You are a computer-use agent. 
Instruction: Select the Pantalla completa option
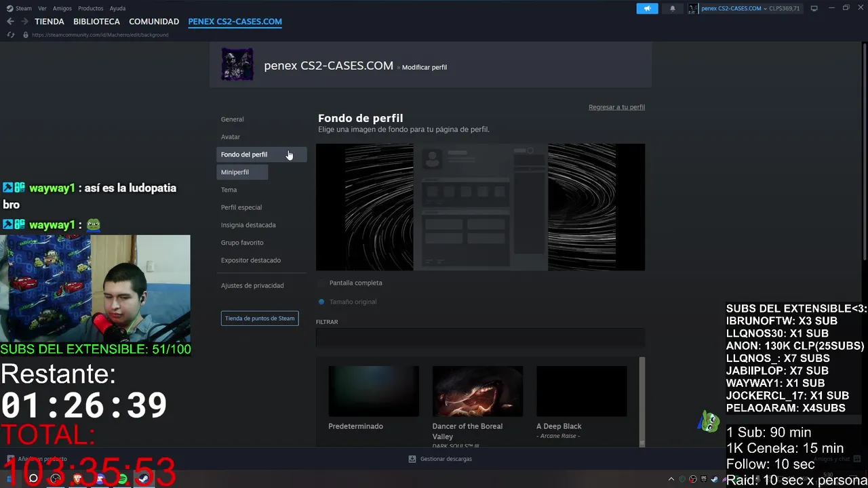click(x=350, y=283)
